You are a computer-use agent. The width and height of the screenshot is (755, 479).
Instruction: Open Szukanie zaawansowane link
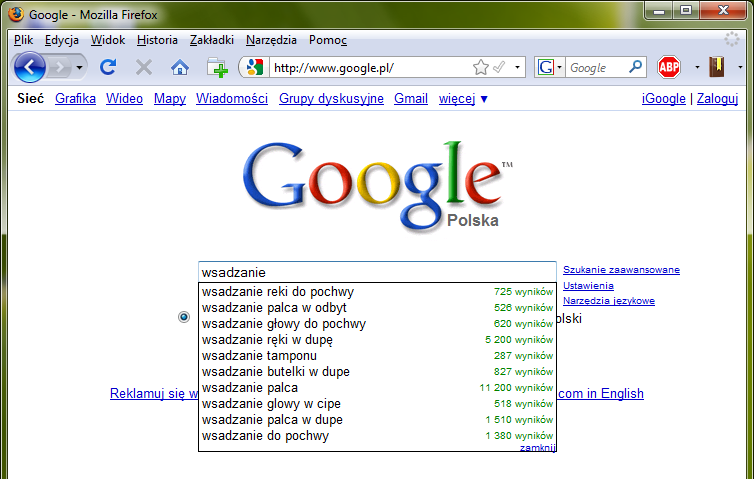click(x=621, y=270)
